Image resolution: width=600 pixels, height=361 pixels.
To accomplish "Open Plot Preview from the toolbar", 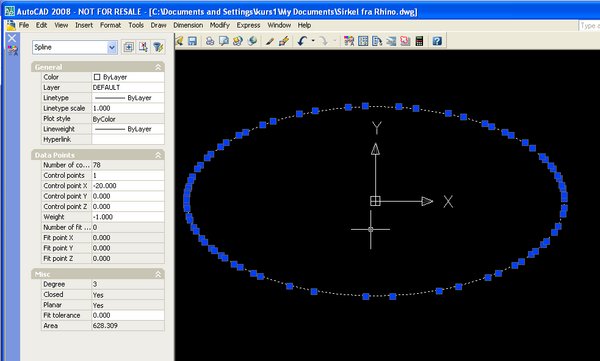I will (223, 41).
